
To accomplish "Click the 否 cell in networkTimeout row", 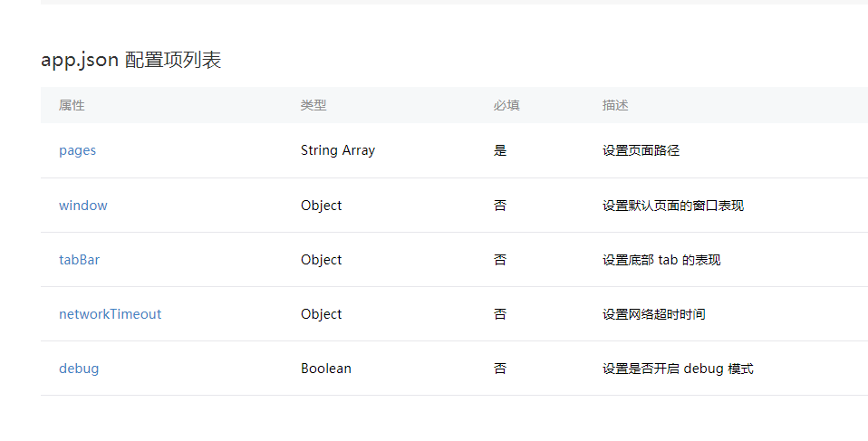I will point(500,313).
